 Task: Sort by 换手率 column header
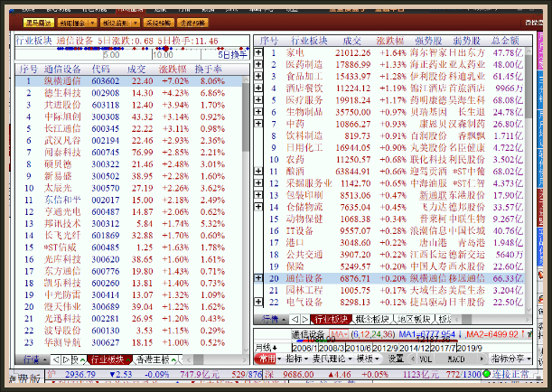click(209, 69)
